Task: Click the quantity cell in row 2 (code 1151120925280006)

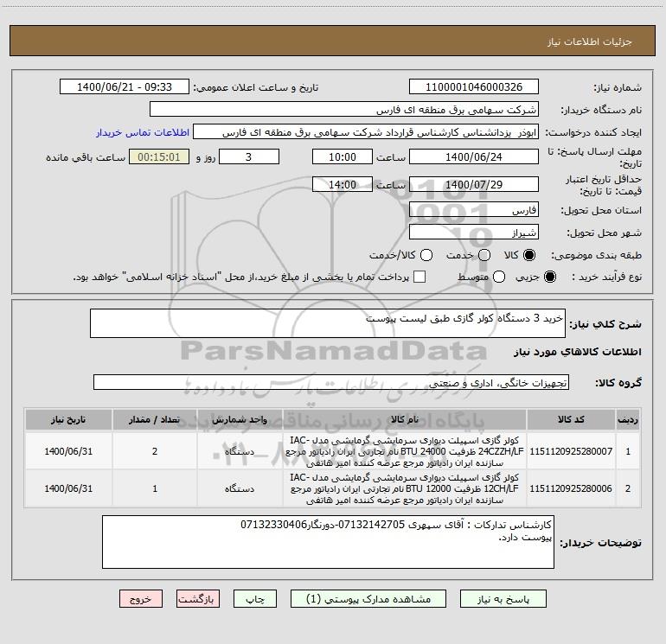Action: coord(155,488)
